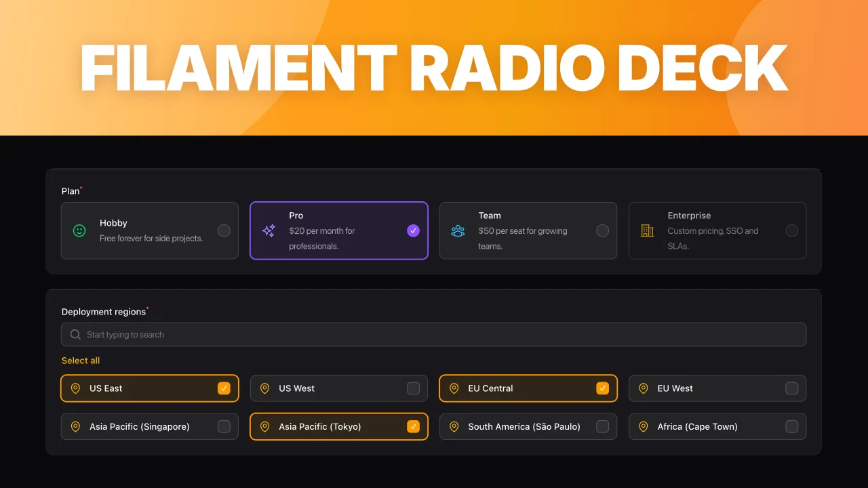Screen dimensions: 868x488
Task: Click the US East map pin icon
Action: (75, 388)
